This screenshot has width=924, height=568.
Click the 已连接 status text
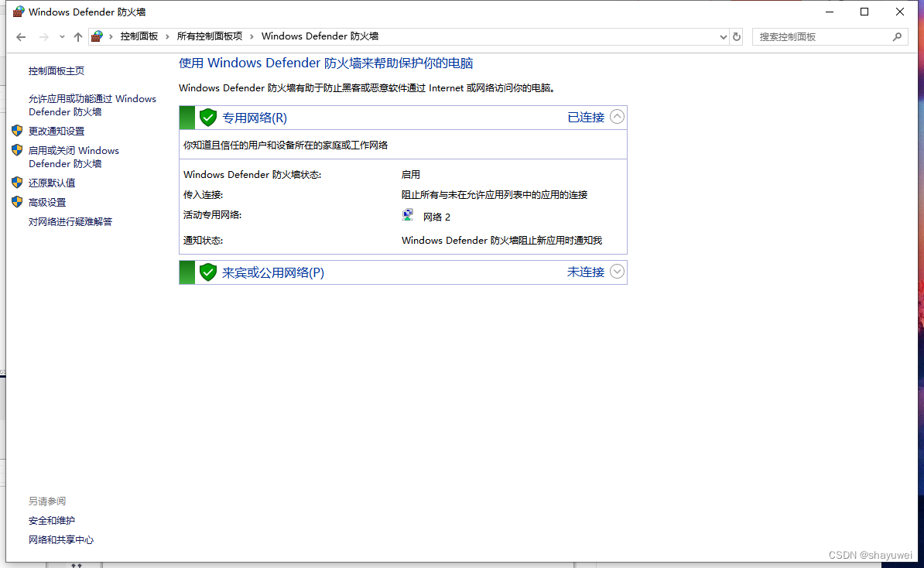(x=586, y=118)
